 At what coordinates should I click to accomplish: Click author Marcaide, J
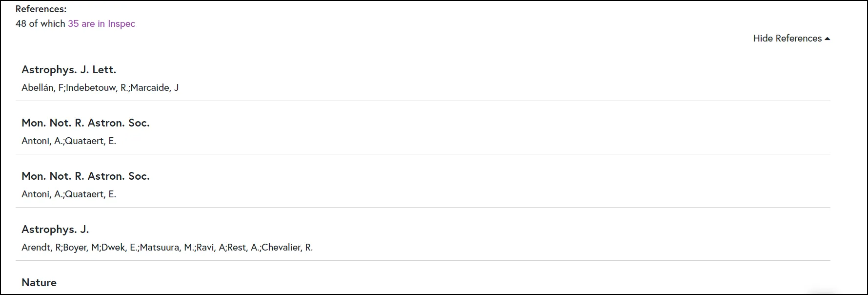(x=154, y=88)
